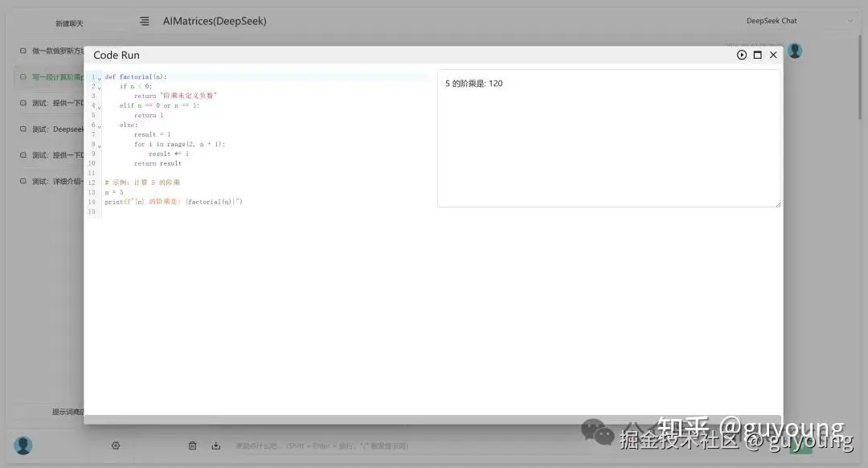This screenshot has width=868, height=468.
Task: Collapse the for-loop fold arrow on line 8
Action: [100, 146]
